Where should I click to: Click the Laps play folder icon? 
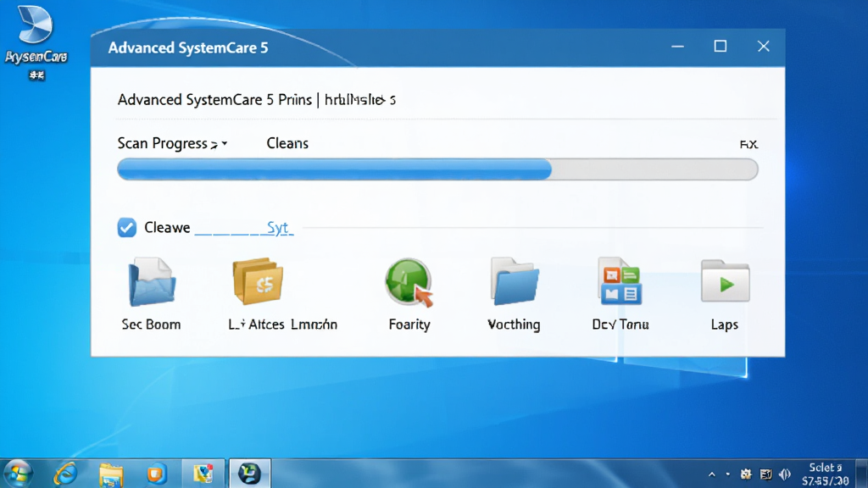726,281
